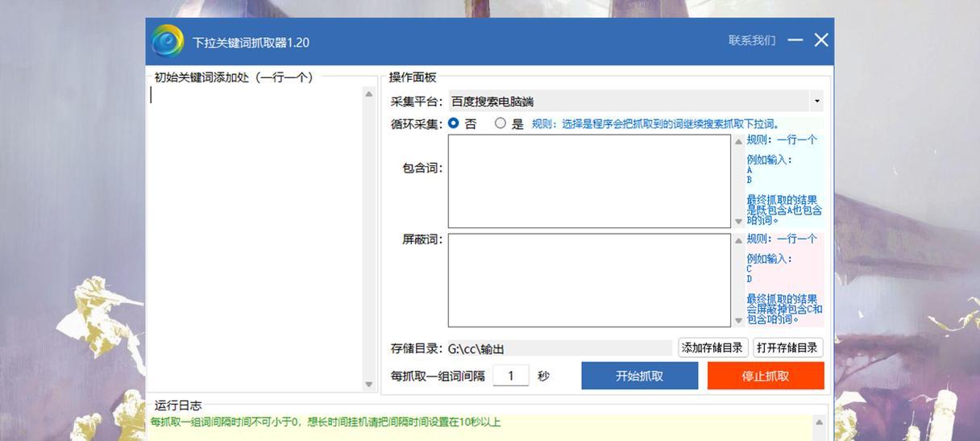
Task: Click scroll up arrow of 运行日志
Action: (819, 422)
